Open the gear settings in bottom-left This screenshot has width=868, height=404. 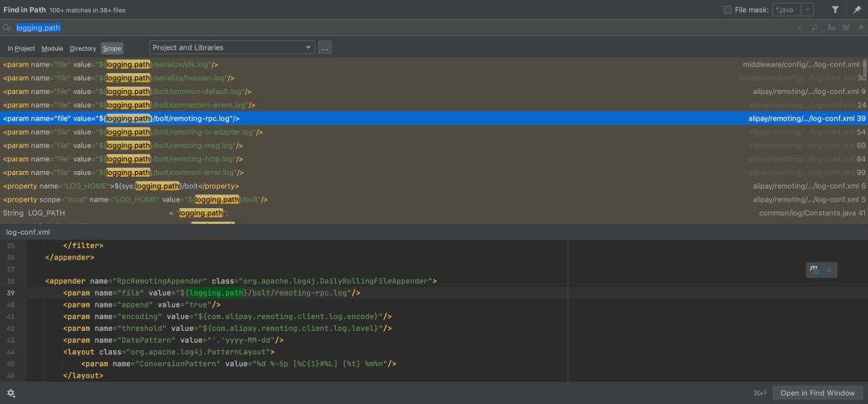point(11,393)
